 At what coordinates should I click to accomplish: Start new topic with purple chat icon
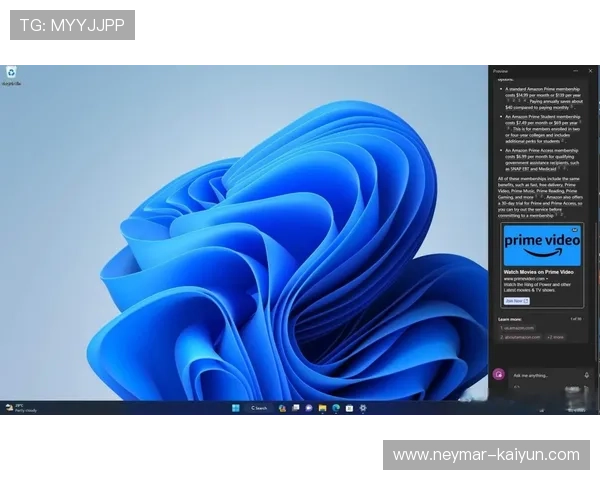coord(499,375)
